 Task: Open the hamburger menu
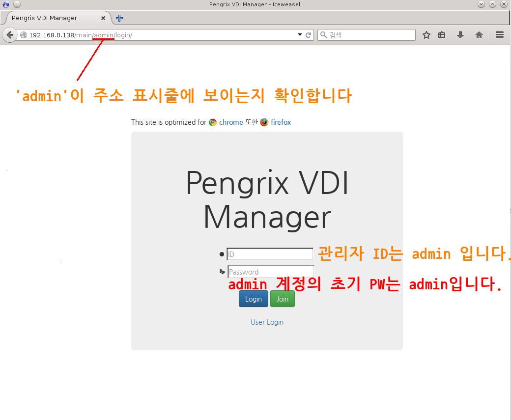[x=500, y=35]
